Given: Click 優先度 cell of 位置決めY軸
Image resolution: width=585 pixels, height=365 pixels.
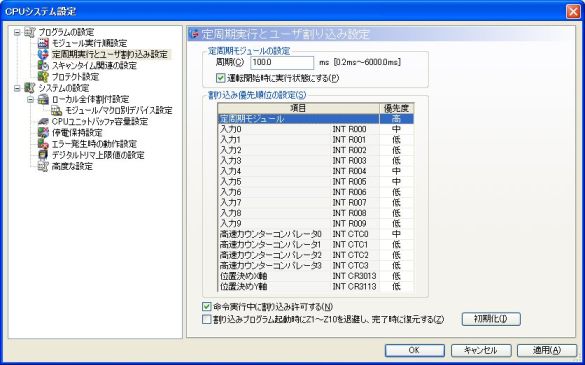Looking at the screenshot, I should (x=397, y=286).
